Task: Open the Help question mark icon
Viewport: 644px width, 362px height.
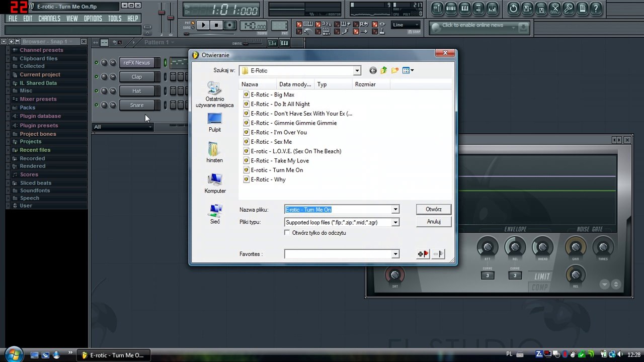Action: [x=596, y=8]
